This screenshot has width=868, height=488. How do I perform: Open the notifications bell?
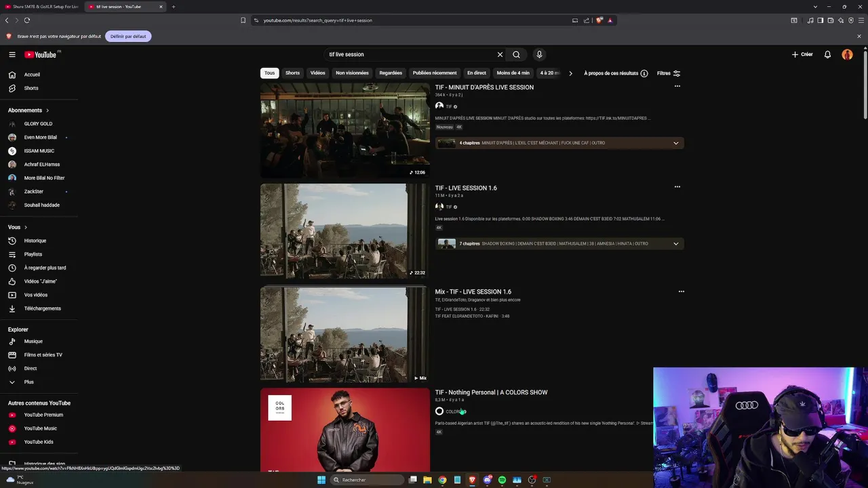pos(827,54)
